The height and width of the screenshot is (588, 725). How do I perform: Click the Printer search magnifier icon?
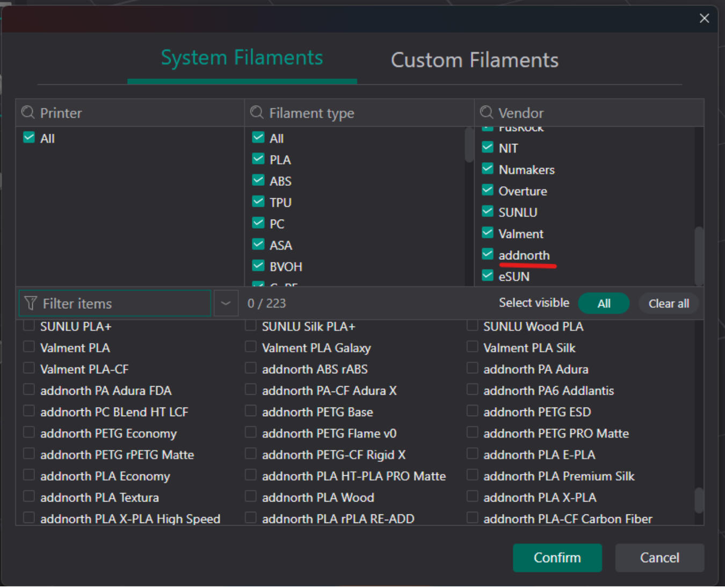tap(28, 112)
